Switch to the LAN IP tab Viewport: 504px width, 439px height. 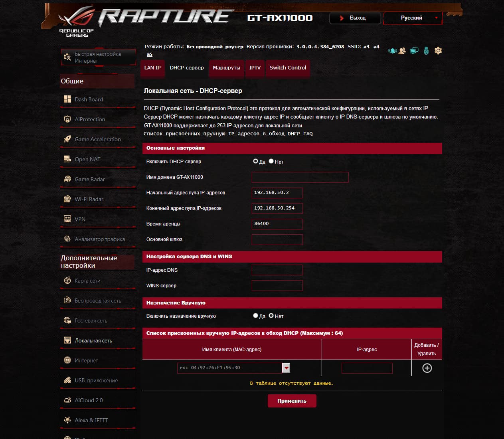click(152, 68)
